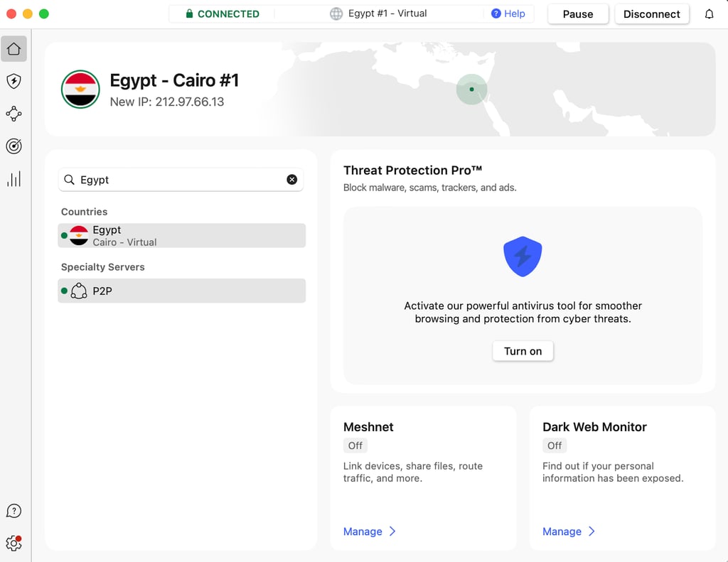Click the blue shield lightning icon

click(x=523, y=256)
